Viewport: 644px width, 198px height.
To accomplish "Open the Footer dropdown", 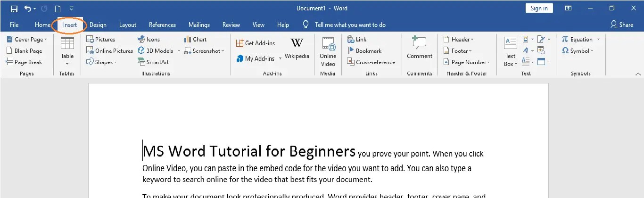I will pos(458,51).
